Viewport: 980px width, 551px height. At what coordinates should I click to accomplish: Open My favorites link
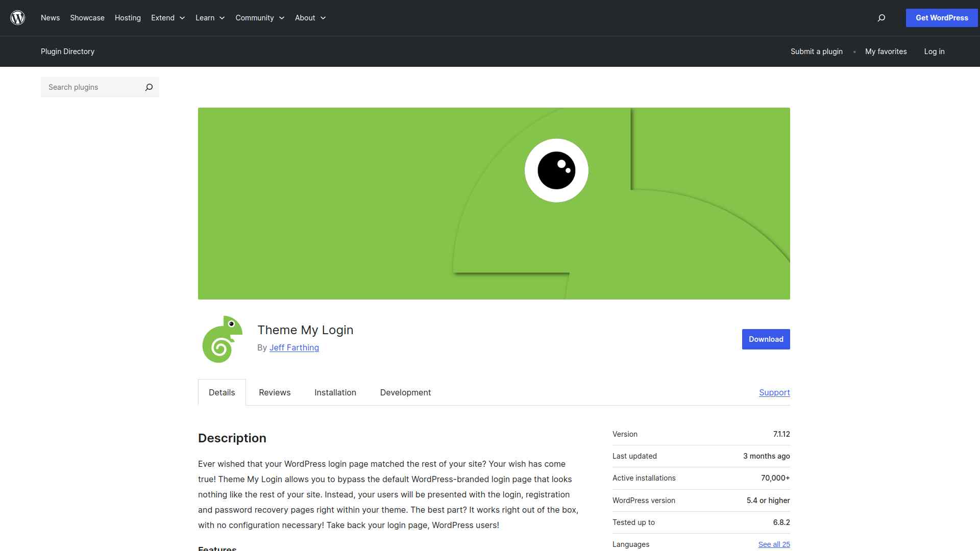coord(886,52)
